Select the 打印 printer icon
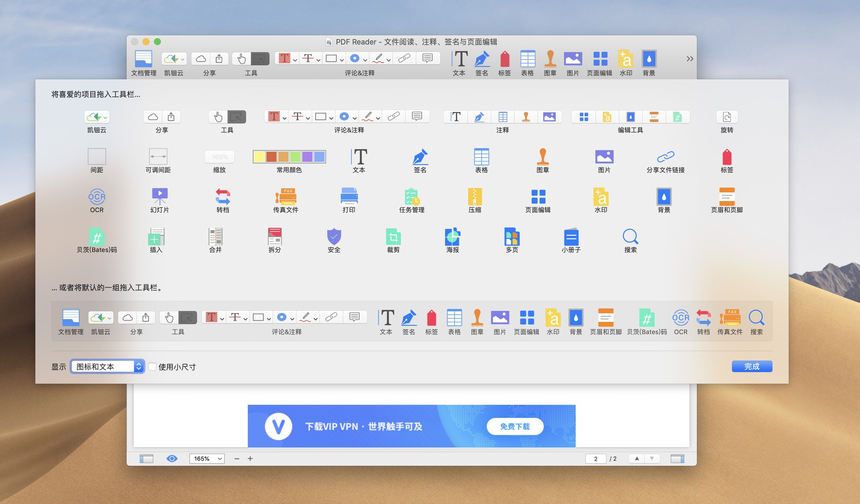This screenshot has height=504, width=860. click(x=349, y=196)
